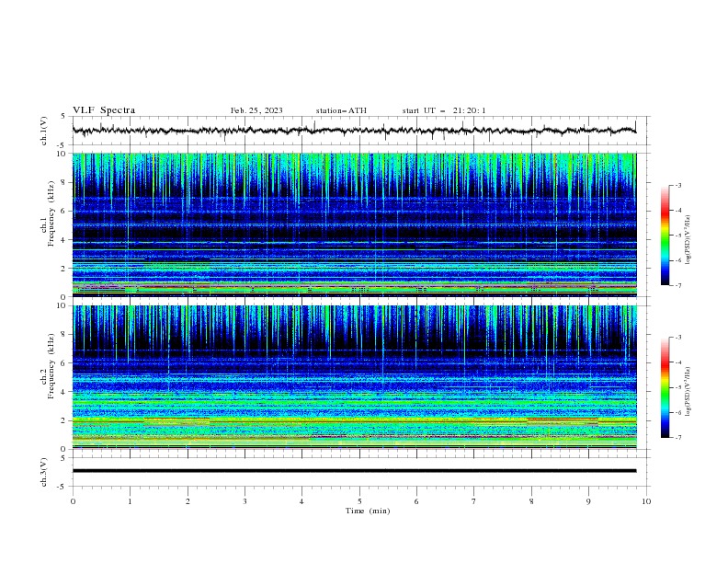728x563 pixels.
Task: Click the ch.1 spectrogram panel
Action: [354, 224]
